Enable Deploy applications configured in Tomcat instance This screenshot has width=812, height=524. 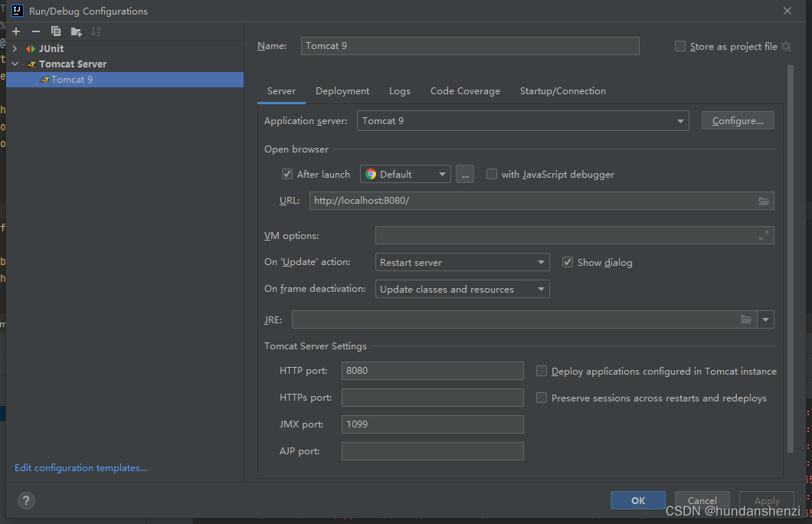pyautogui.click(x=541, y=371)
